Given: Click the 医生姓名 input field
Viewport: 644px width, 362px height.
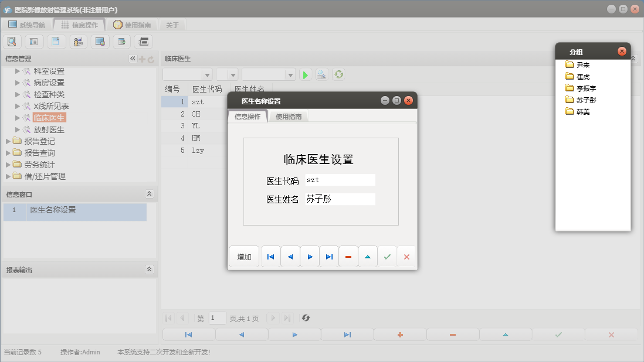Looking at the screenshot, I should (340, 199).
